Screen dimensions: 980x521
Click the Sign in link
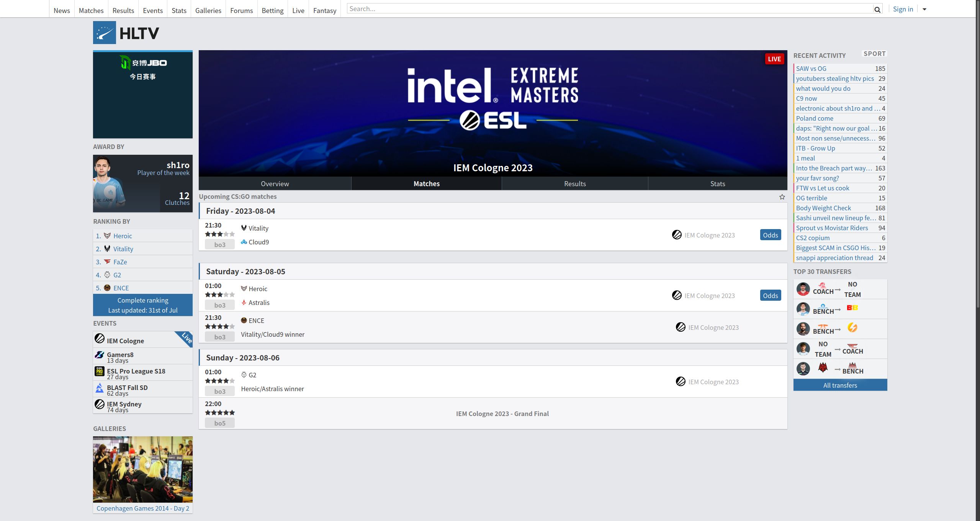903,9
